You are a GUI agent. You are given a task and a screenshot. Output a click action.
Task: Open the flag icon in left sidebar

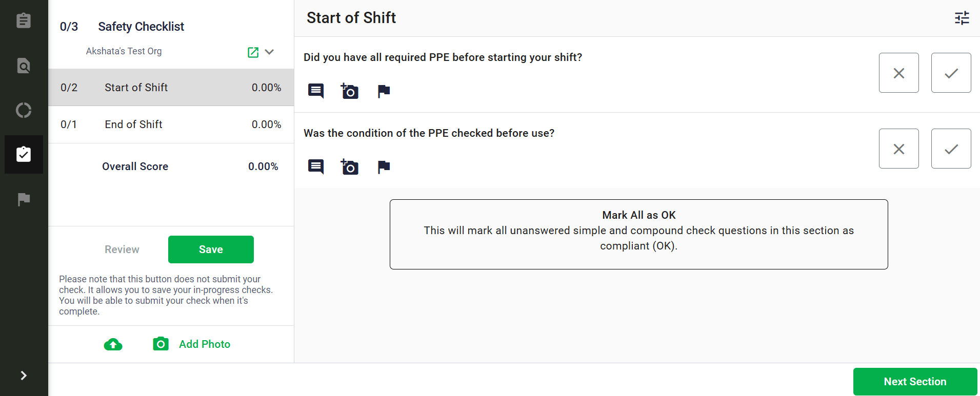[x=24, y=199]
